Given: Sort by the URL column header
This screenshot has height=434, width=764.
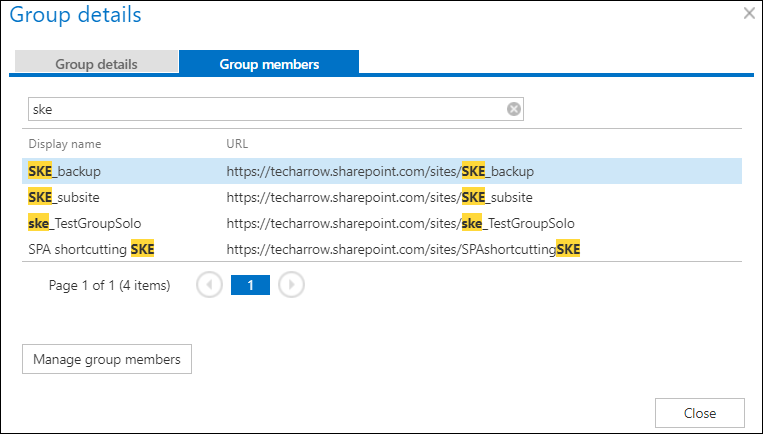Looking at the screenshot, I should click(x=237, y=144).
